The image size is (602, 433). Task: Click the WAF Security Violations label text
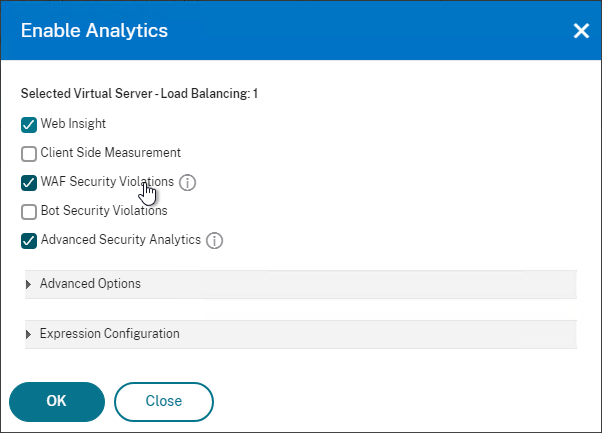point(107,181)
